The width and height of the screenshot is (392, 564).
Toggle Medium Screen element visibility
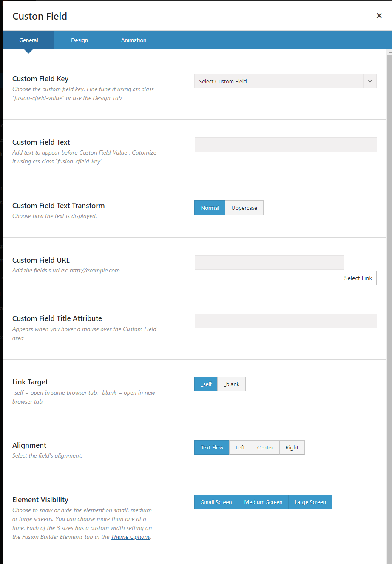coord(263,502)
